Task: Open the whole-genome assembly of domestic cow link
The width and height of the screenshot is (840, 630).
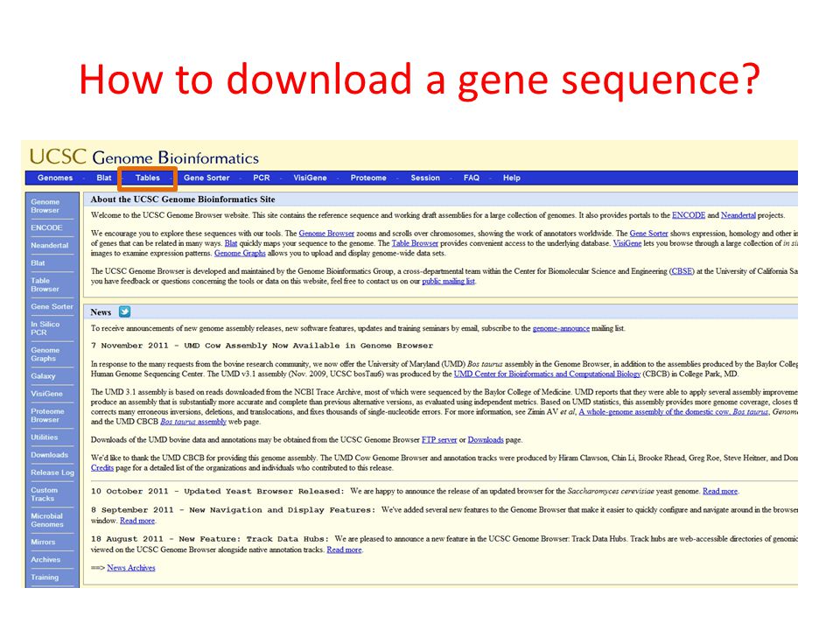Action: pos(674,412)
